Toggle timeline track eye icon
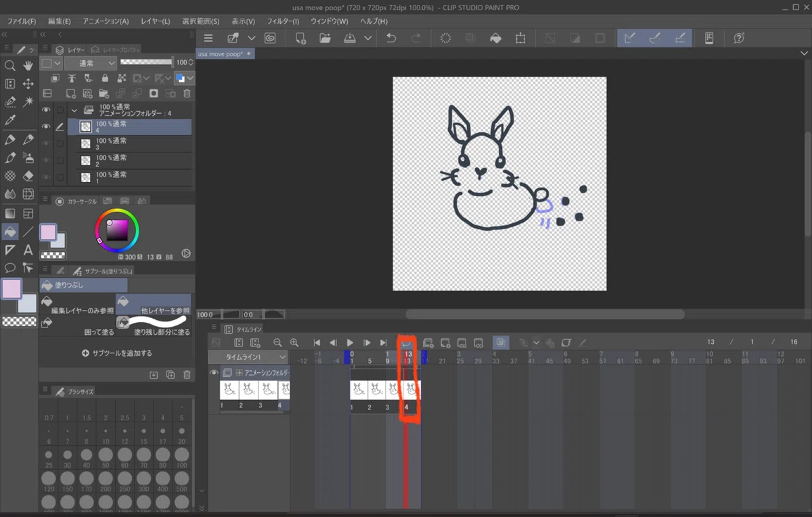The width and height of the screenshot is (812, 517). 214,373
